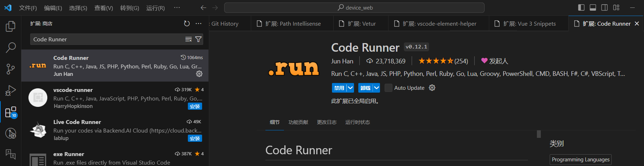The height and width of the screenshot is (166, 644).
Task: Click the v0.12.1 version label
Action: pos(416,47)
